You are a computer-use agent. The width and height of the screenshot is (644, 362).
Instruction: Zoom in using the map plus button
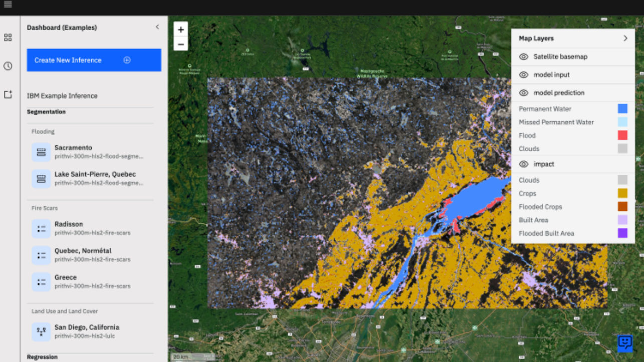180,29
